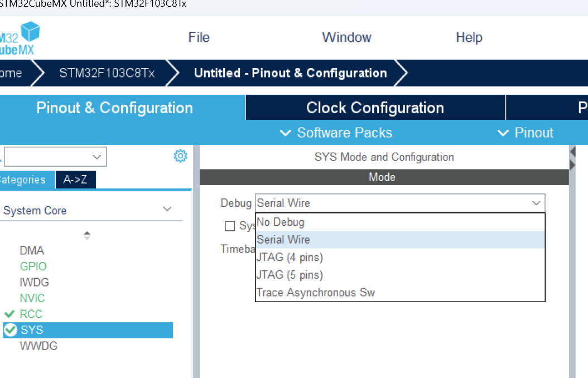Click the up-down sort arrows under System Core
The width and height of the screenshot is (588, 378).
pos(87,235)
